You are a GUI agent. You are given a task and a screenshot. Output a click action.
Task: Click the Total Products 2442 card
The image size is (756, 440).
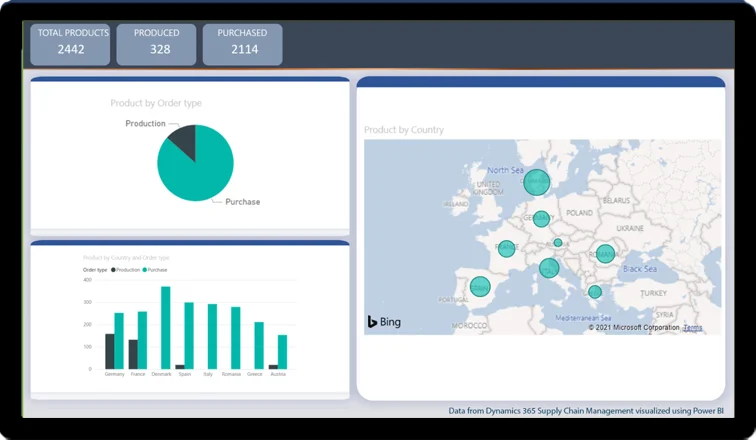tap(71, 44)
